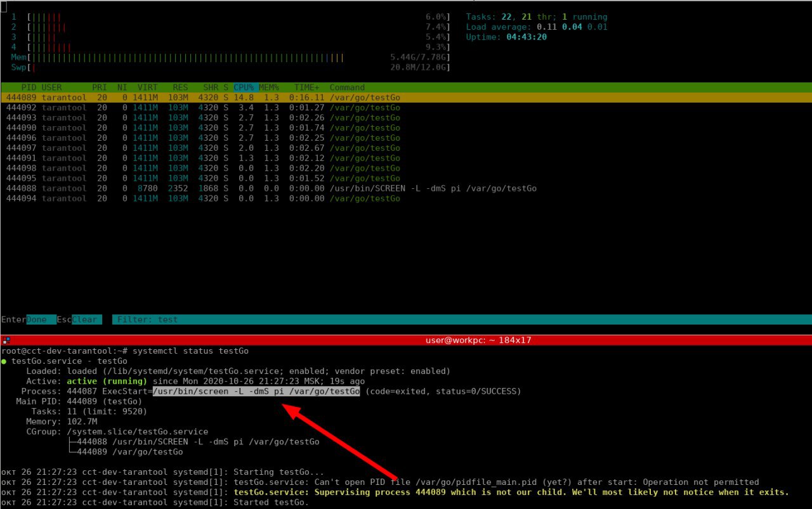Sort by the VIRT column header
812x509 pixels.
pyautogui.click(x=147, y=87)
